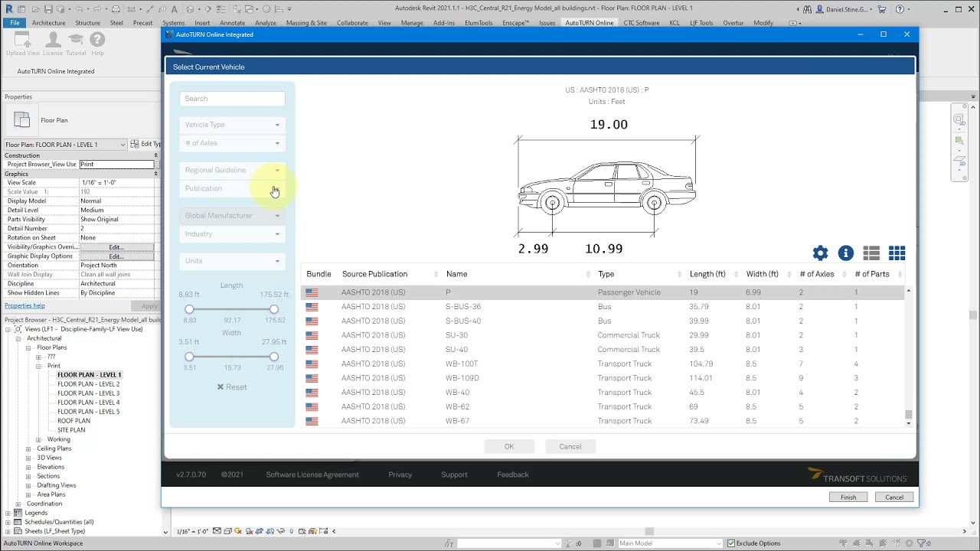Screen dimensions: 980x551
Task: Switch to grid view icon
Action: [897, 253]
